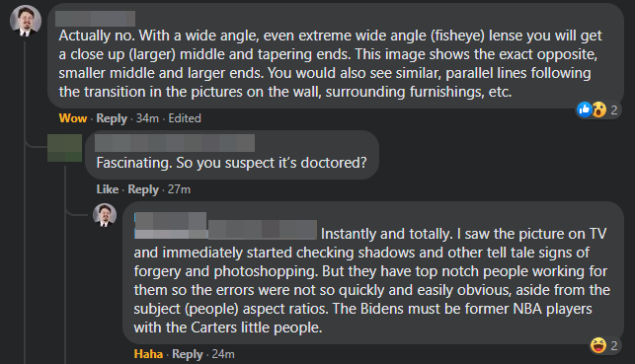The image size is (635, 364).
Task: Click the wow emoji reaction icon
Action: [x=598, y=109]
